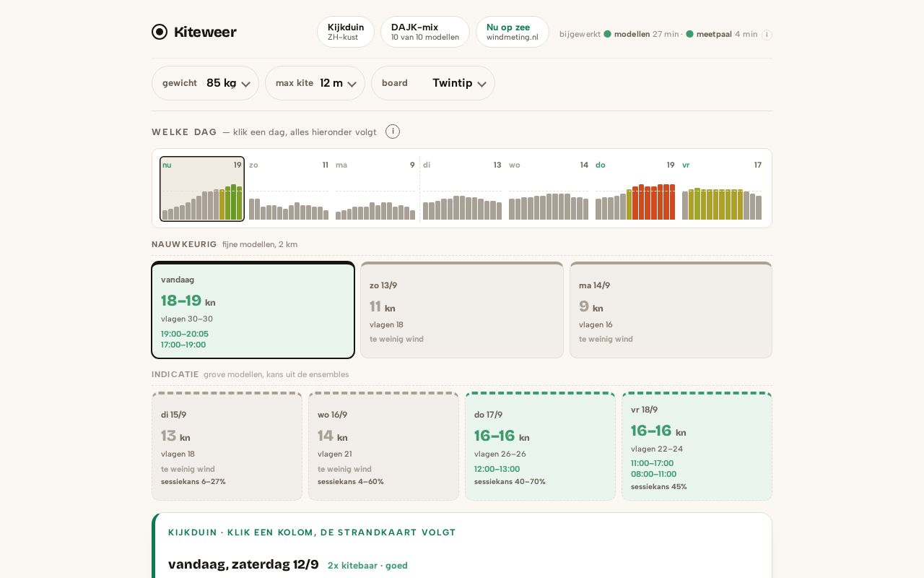Viewport: 924px width, 578px height.
Task: Click 'vlagen 30–30' on the vandaag card
Action: pyautogui.click(x=187, y=319)
